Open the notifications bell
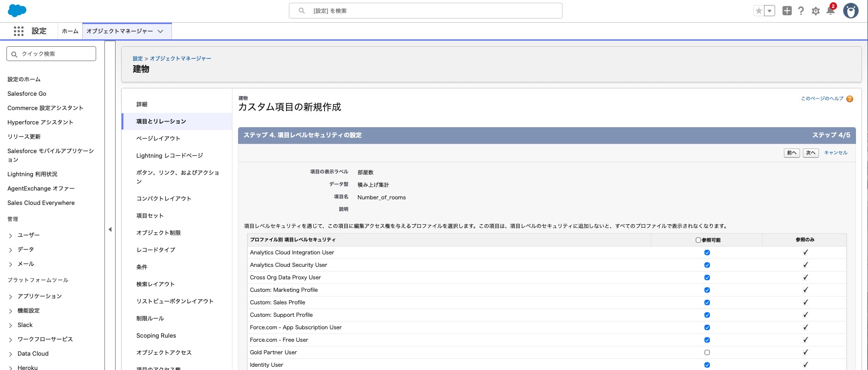 pos(831,11)
